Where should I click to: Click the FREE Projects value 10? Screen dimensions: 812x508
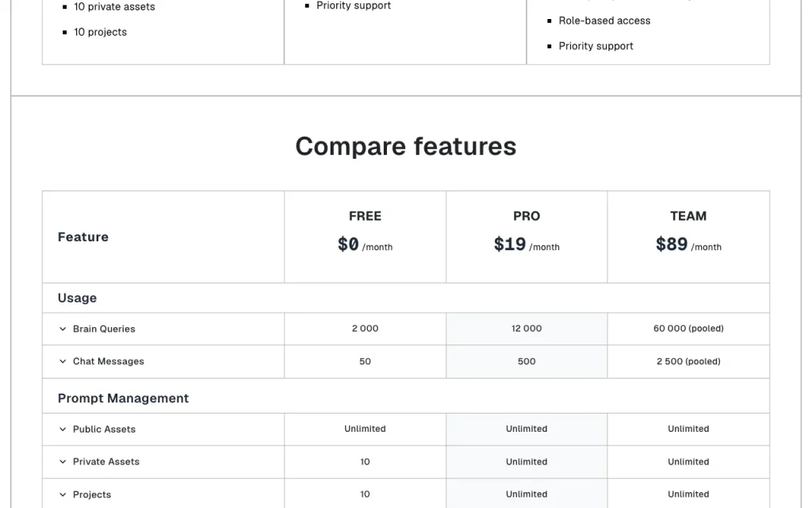pos(365,495)
